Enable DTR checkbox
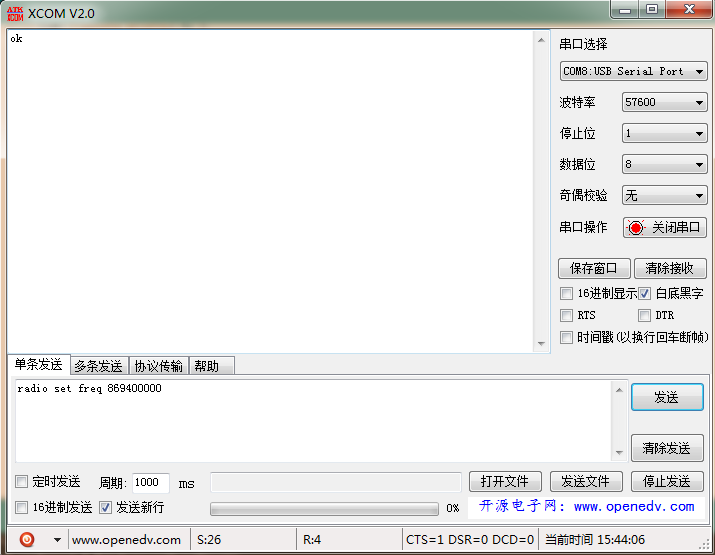The width and height of the screenshot is (715, 555). click(x=644, y=315)
